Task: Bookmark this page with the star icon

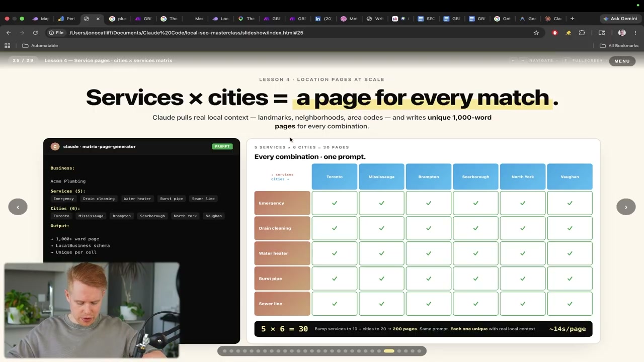Action: [536, 33]
